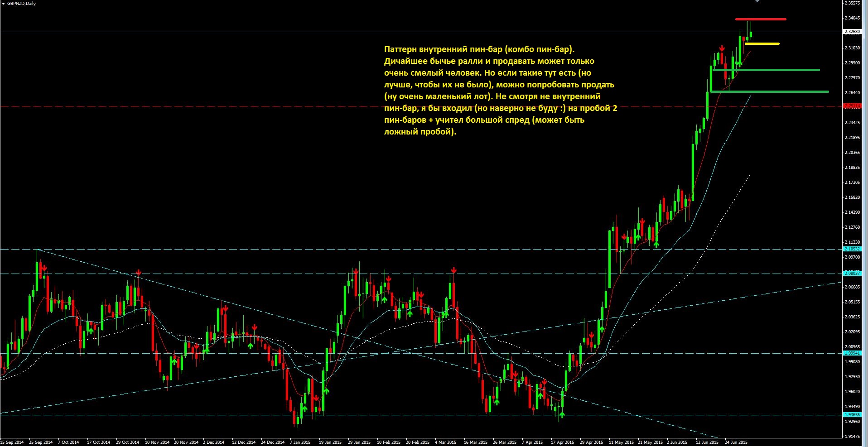The image size is (868, 447).
Task: Click the 29 Jan 2015 date label
Action: (359, 442)
